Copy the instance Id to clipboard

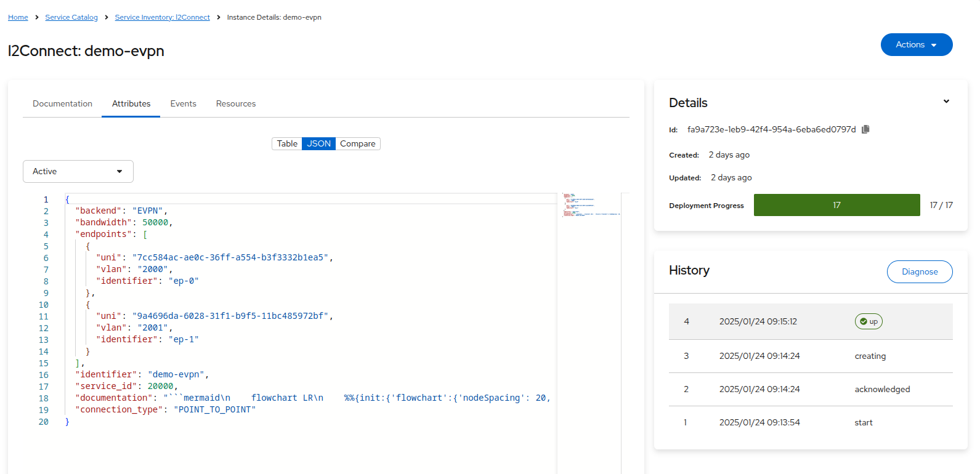click(865, 129)
